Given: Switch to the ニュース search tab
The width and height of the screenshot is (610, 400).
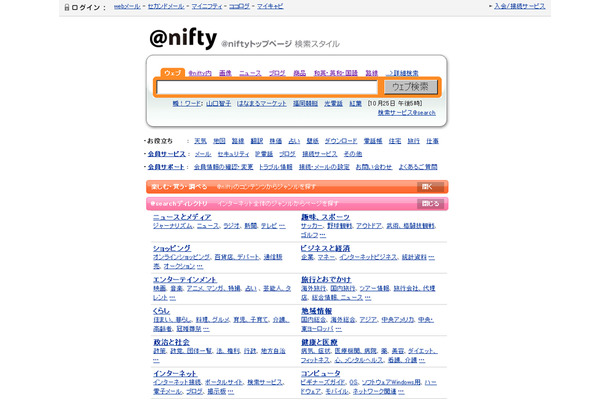Looking at the screenshot, I should (x=250, y=73).
